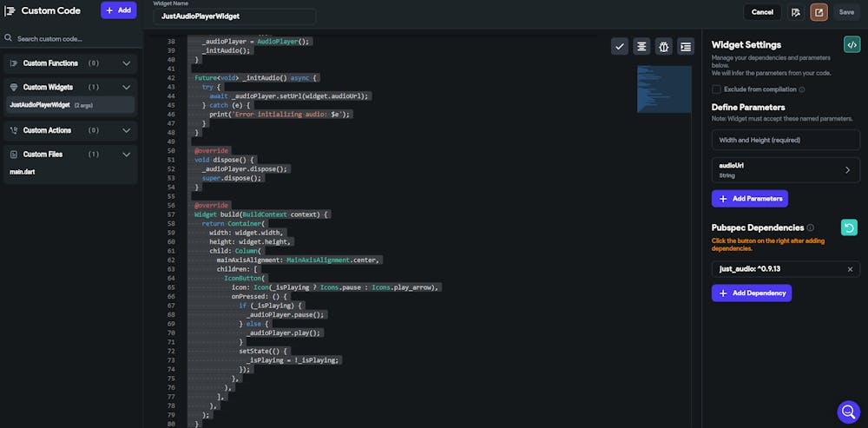Click the just_audio dependency field
The width and height of the screenshot is (868, 428).
pyautogui.click(x=786, y=269)
